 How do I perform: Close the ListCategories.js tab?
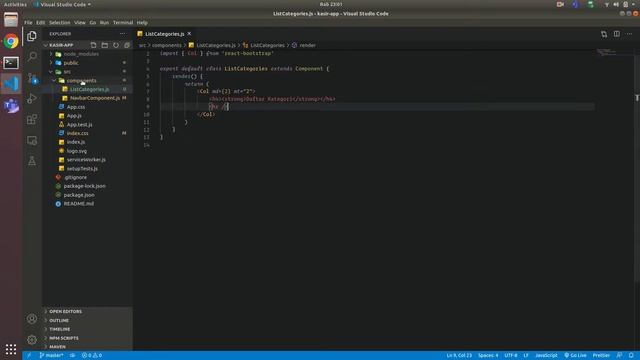pyautogui.click(x=189, y=33)
